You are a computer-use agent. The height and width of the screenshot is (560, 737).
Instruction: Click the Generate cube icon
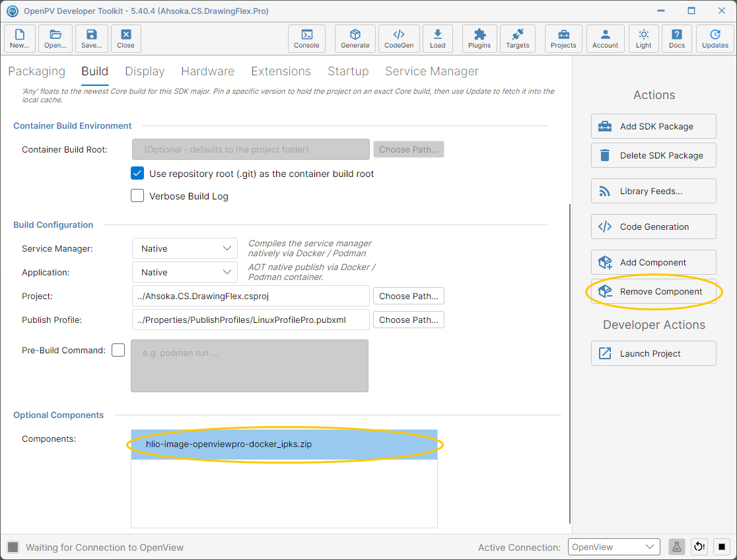tap(355, 38)
